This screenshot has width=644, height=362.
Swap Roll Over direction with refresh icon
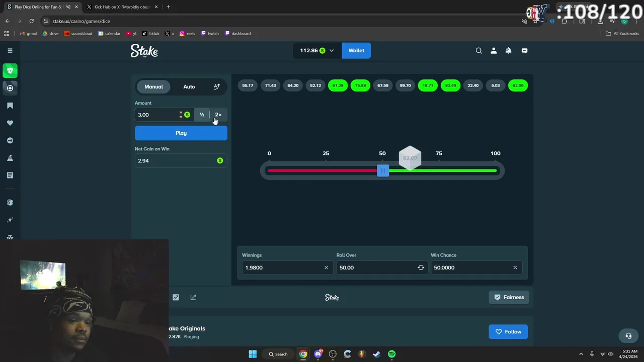(421, 267)
